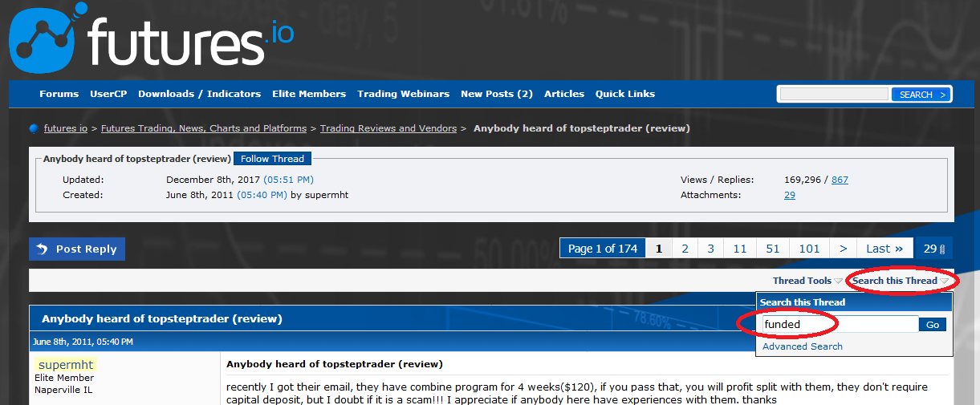Open the Forums menu
Screen dimensions: 980x405
coord(59,94)
